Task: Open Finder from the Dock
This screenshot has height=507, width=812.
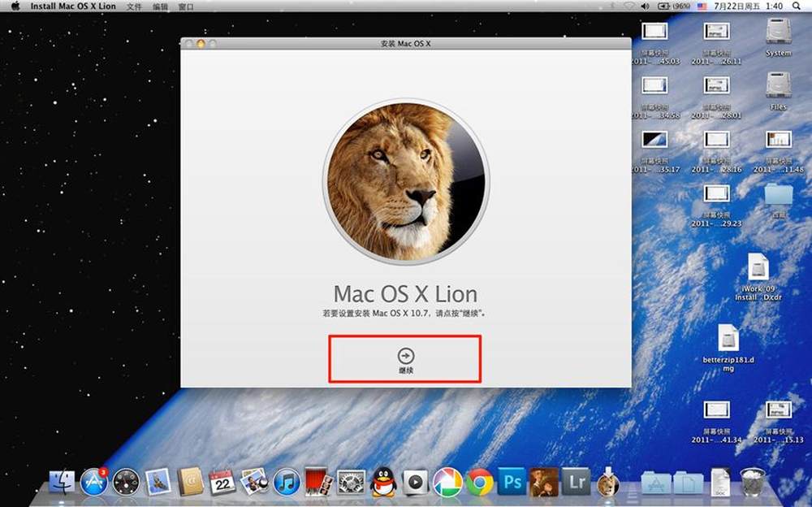Action: click(62, 482)
